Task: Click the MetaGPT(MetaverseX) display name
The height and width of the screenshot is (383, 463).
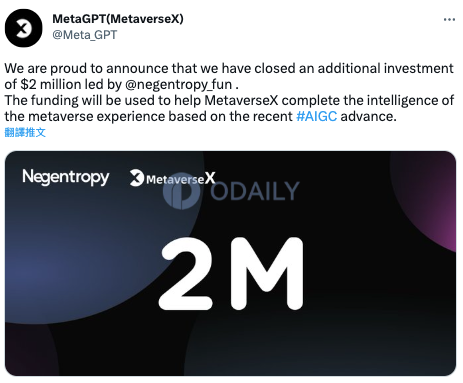Action: pyautogui.click(x=118, y=19)
